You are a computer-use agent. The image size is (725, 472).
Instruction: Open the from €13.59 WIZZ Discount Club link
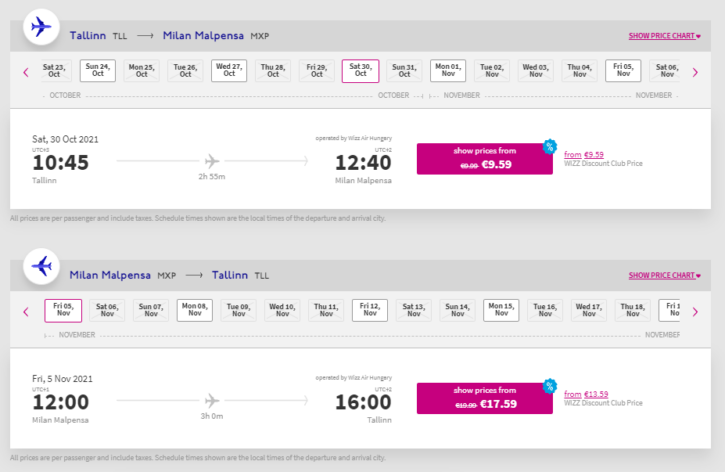tap(585, 394)
